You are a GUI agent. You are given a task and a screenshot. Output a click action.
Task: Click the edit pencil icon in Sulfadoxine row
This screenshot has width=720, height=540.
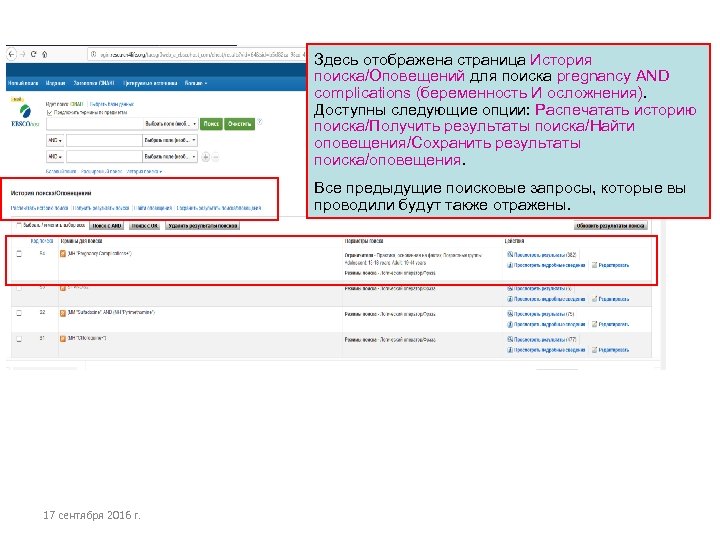pos(595,324)
